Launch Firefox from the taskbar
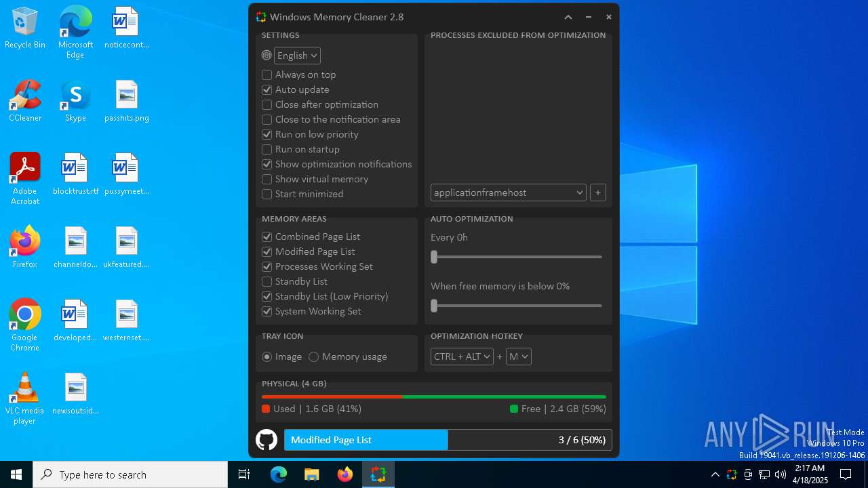Image resolution: width=868 pixels, height=488 pixels. 345,474
